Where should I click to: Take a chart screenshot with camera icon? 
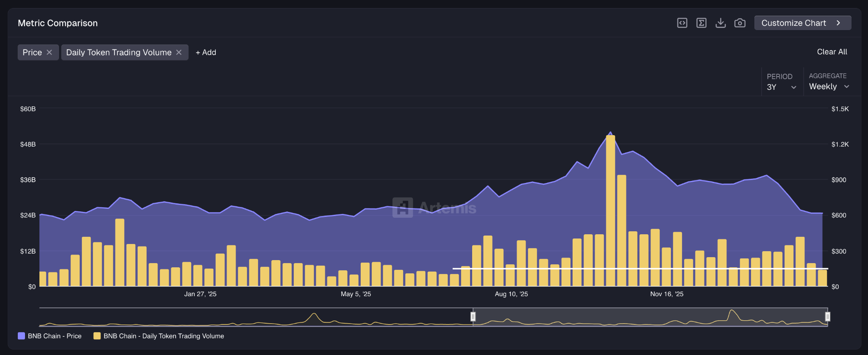coord(740,23)
